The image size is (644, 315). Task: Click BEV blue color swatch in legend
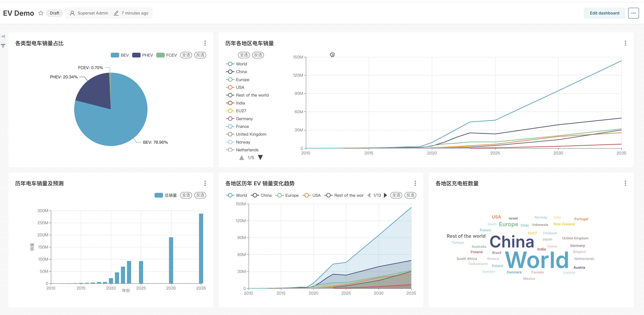coord(115,55)
